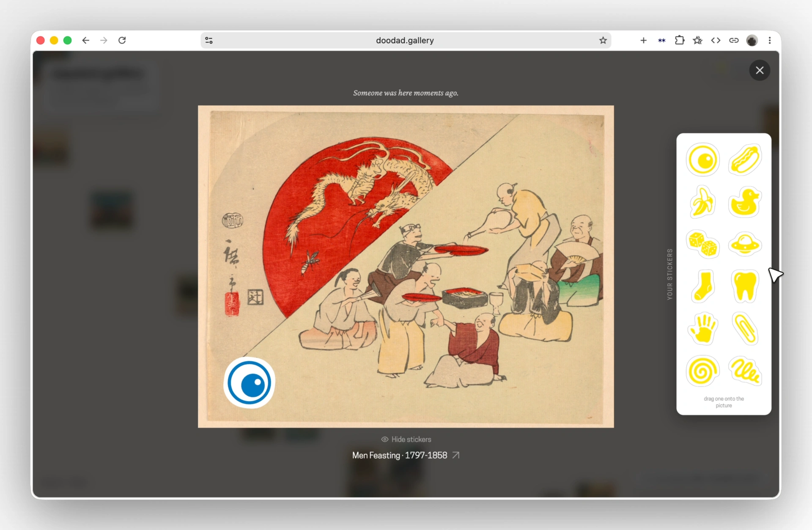The width and height of the screenshot is (812, 530).
Task: Toggle Hide stickers visibility
Action: [x=406, y=439]
